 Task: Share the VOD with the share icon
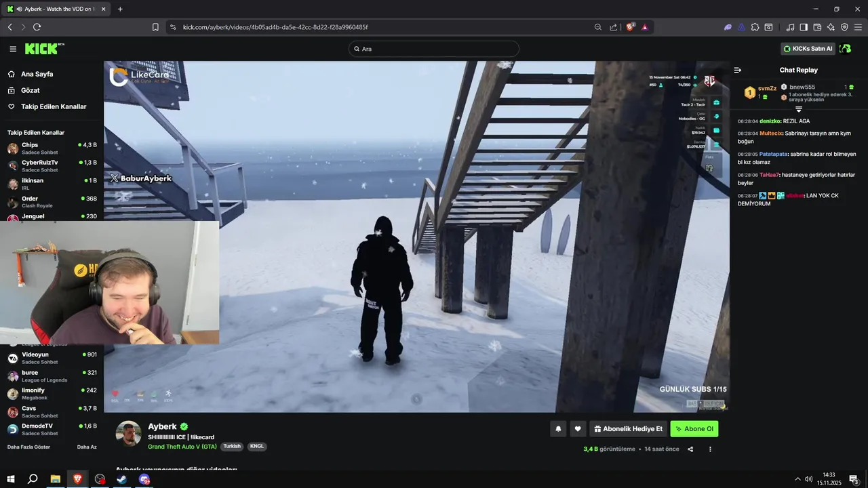pos(690,449)
